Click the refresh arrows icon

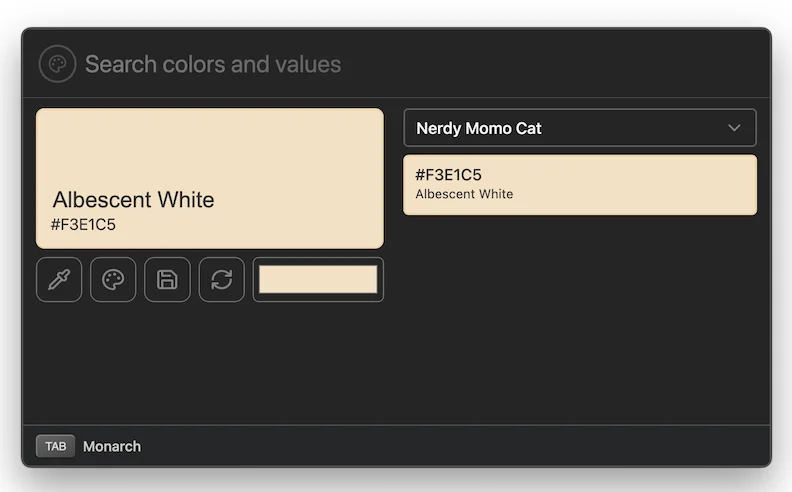221,280
